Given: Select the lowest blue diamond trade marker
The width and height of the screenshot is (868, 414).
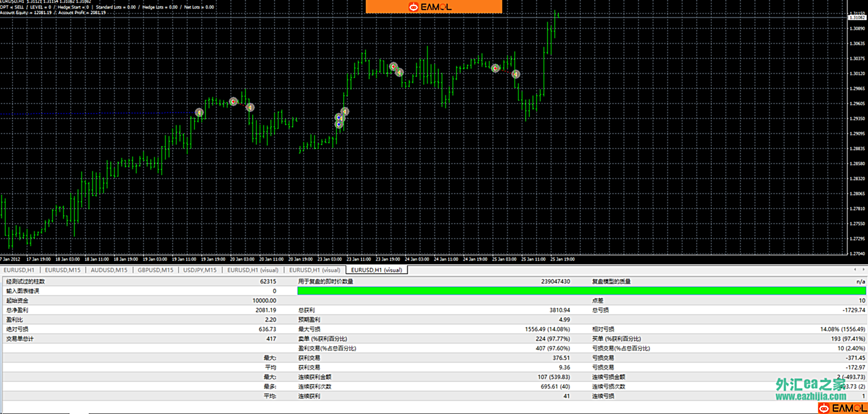Looking at the screenshot, I should (339, 124).
